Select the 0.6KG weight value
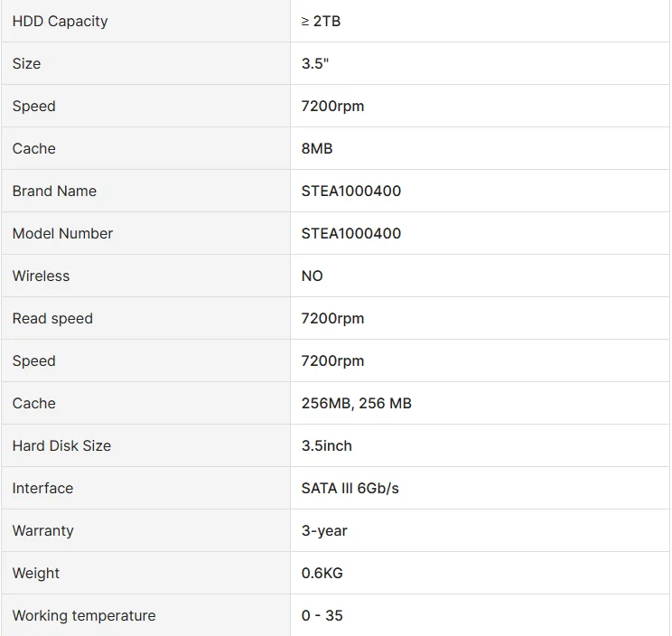 [x=322, y=573]
